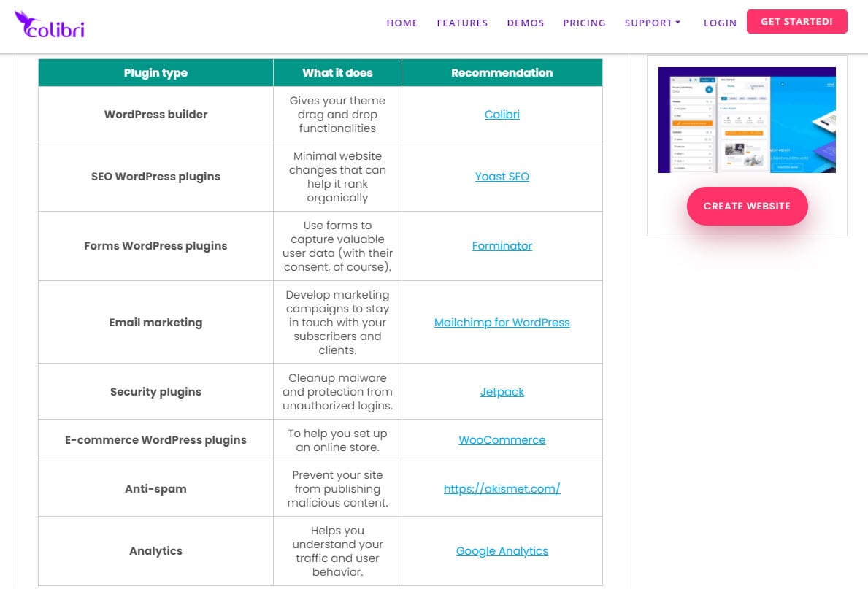Select the DEMOS navigation item

point(526,23)
